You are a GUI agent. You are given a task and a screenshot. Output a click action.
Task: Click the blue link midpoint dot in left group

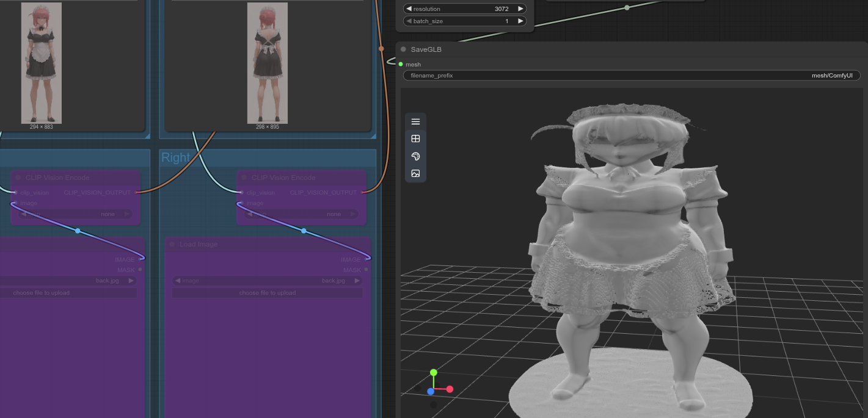(78, 231)
